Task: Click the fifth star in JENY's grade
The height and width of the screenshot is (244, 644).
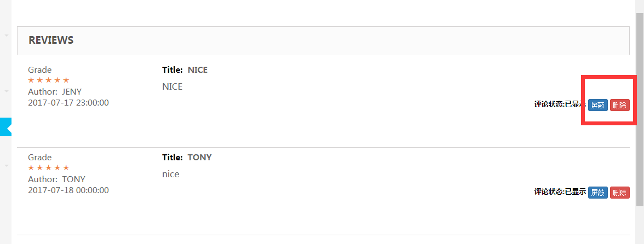Action: [x=66, y=80]
